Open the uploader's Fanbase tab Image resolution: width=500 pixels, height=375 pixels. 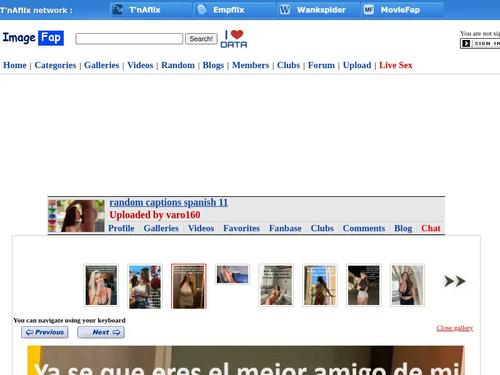pyautogui.click(x=285, y=228)
